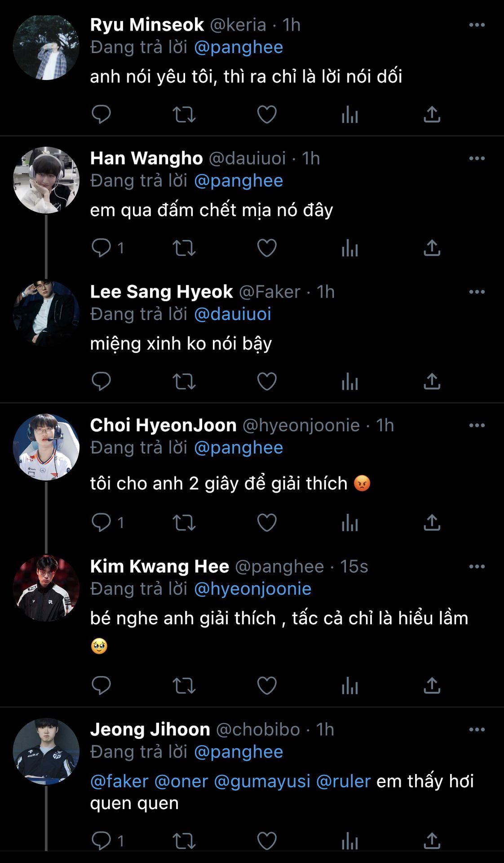Like Choi HyeonJoon's angry emoji tweet
504x863 pixels.
pyautogui.click(x=266, y=523)
